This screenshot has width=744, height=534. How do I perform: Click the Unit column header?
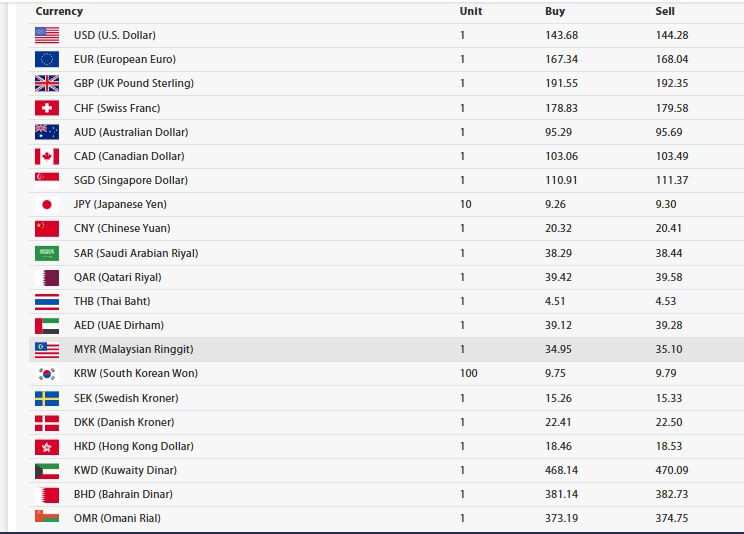tap(470, 11)
